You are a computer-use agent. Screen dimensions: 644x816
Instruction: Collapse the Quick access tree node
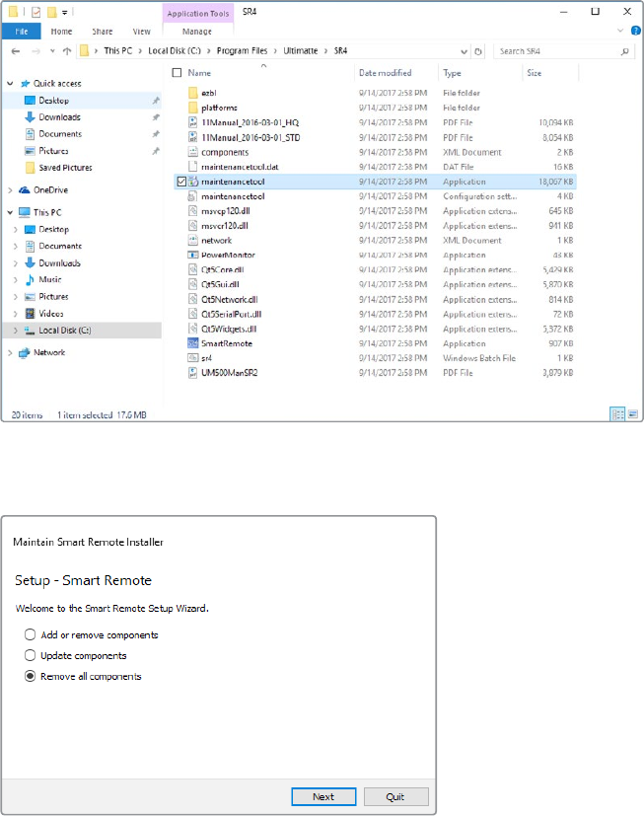(10, 83)
